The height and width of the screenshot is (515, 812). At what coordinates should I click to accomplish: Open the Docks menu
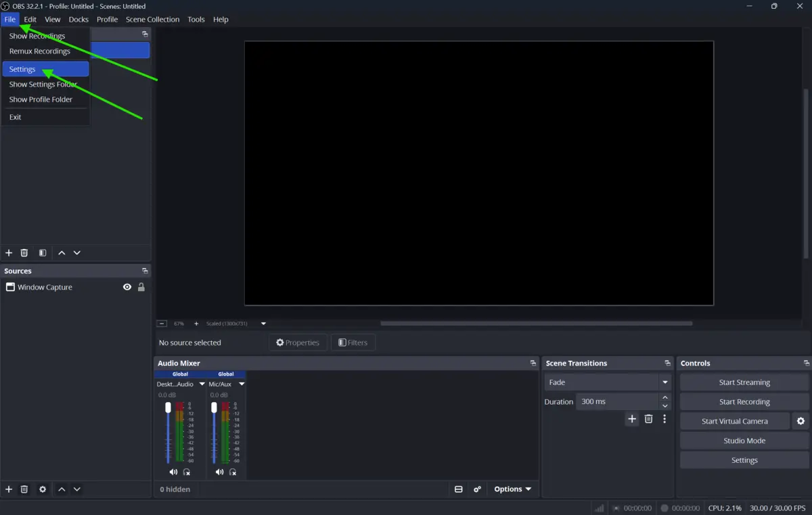coord(78,19)
